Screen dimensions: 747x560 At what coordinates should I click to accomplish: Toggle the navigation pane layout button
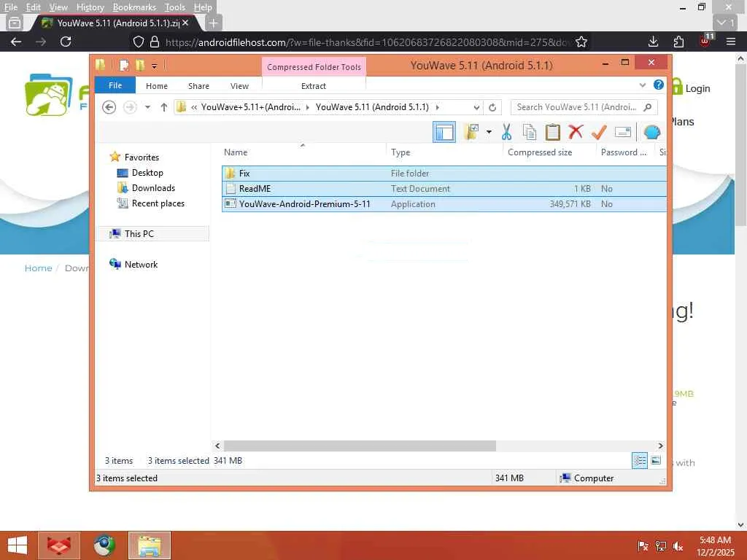pyautogui.click(x=444, y=132)
